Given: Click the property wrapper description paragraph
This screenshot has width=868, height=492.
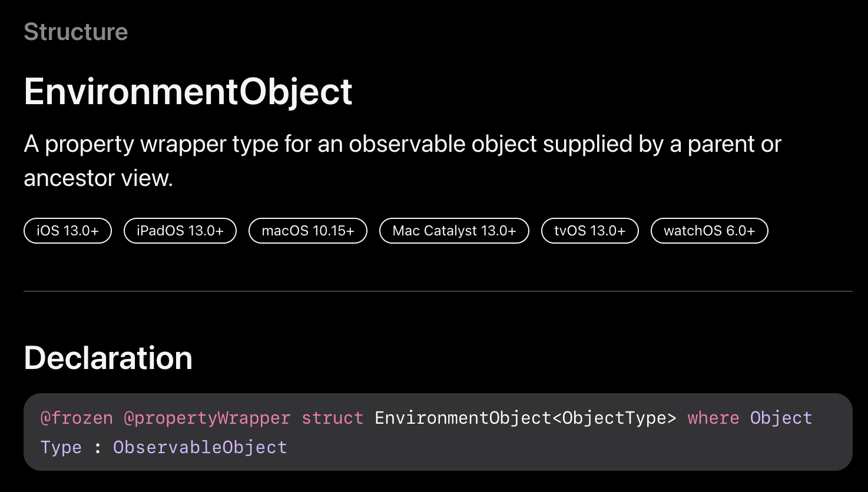Looking at the screenshot, I should coord(403,161).
